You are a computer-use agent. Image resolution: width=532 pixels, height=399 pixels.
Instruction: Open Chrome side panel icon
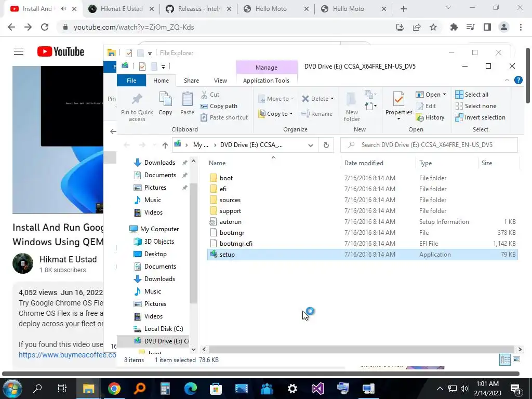487,27
